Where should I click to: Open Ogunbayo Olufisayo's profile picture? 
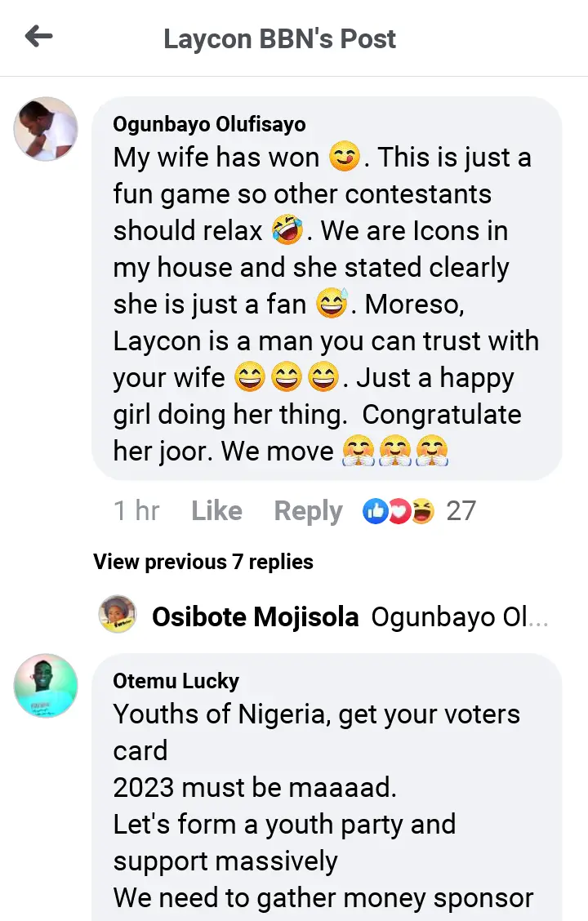pyautogui.click(x=46, y=129)
